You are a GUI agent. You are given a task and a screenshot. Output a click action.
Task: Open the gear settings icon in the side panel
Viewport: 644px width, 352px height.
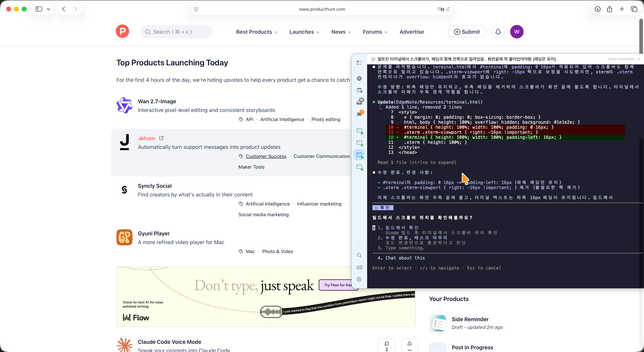pyautogui.click(x=359, y=279)
